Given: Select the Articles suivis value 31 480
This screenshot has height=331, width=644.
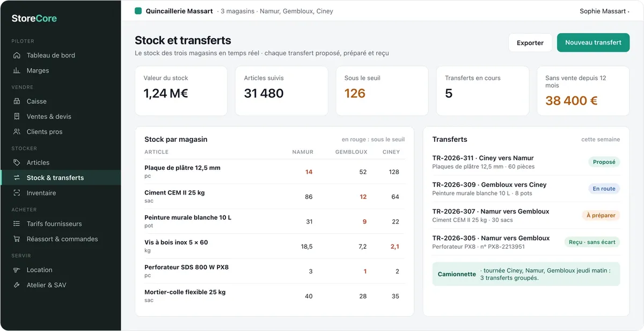Looking at the screenshot, I should pos(264,93).
